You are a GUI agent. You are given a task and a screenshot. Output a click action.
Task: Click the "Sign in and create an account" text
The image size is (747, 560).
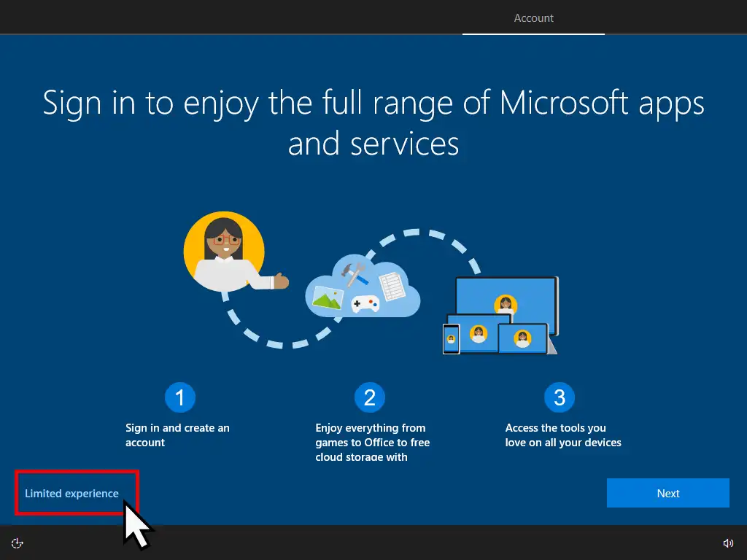(177, 435)
